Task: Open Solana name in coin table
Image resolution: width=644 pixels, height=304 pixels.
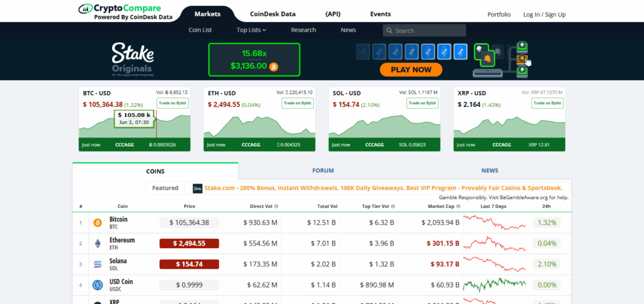Action: pyautogui.click(x=118, y=261)
